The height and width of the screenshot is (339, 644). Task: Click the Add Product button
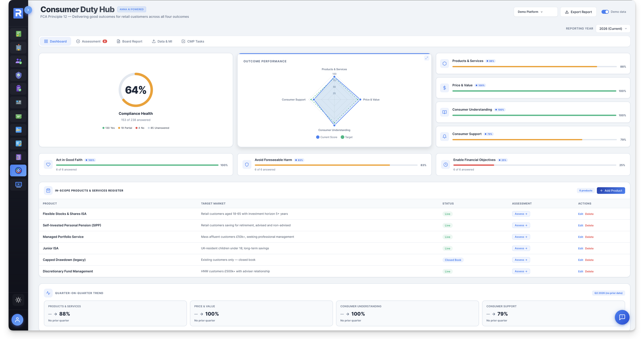click(611, 191)
